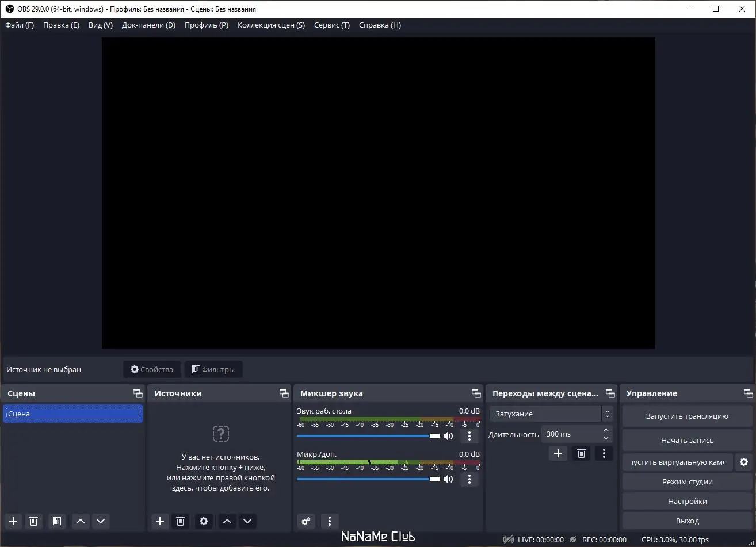The height and width of the screenshot is (547, 756).
Task: Click the Звук раб. стола label
Action: [x=324, y=411]
